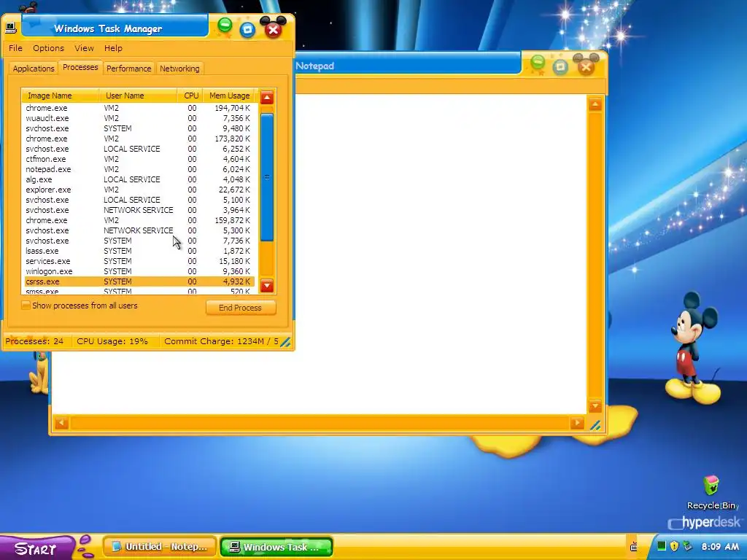The width and height of the screenshot is (747, 560).
Task: Select the highlighted csrss.exe process row
Action: point(139,281)
